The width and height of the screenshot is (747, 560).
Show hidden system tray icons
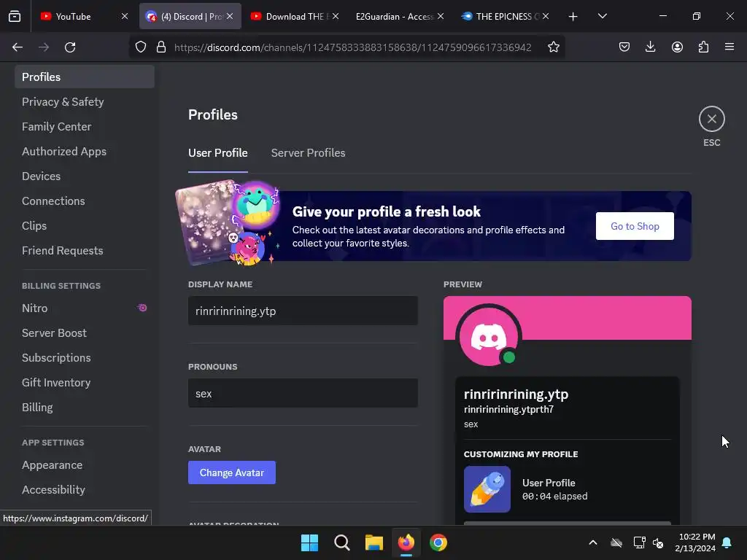(592, 542)
